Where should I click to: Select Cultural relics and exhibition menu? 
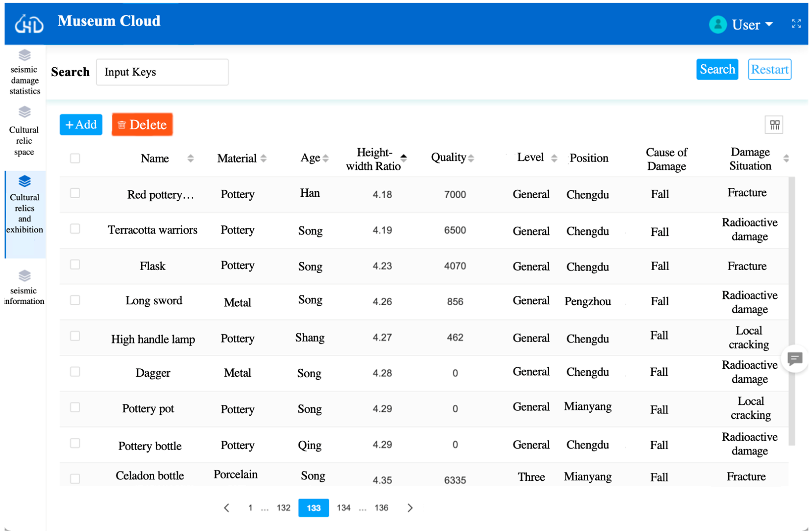pyautogui.click(x=25, y=213)
